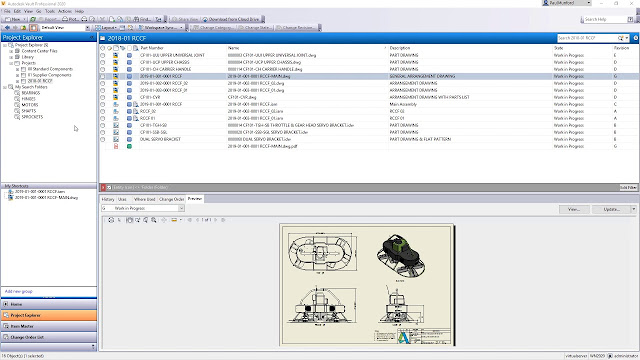
Task: Open the New button dropdown arrow
Action: [x=24, y=19]
